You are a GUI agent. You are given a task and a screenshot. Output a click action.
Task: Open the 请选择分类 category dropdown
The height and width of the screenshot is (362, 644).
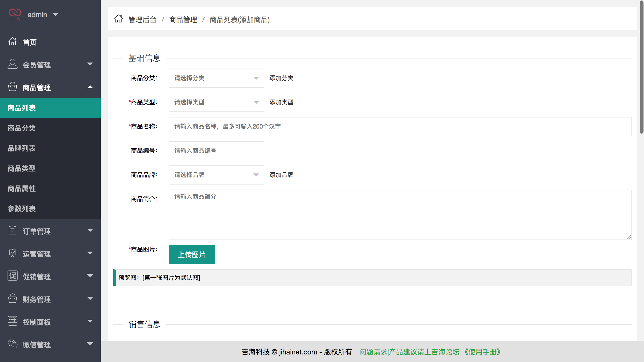pos(216,78)
